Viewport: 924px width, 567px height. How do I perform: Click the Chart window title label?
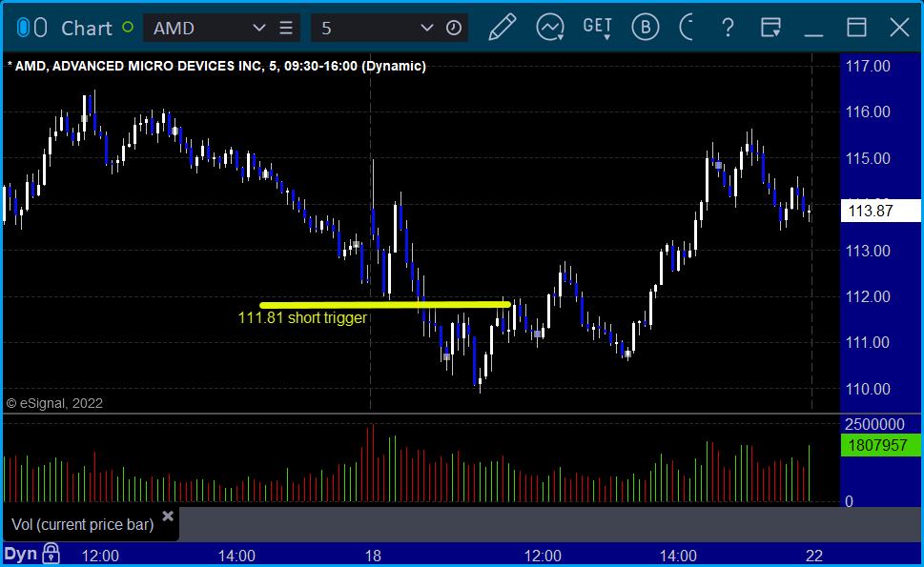coord(87,28)
